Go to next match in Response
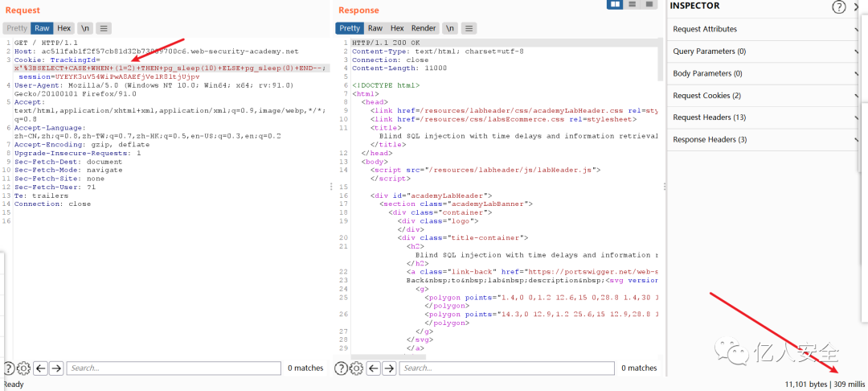 click(x=389, y=368)
